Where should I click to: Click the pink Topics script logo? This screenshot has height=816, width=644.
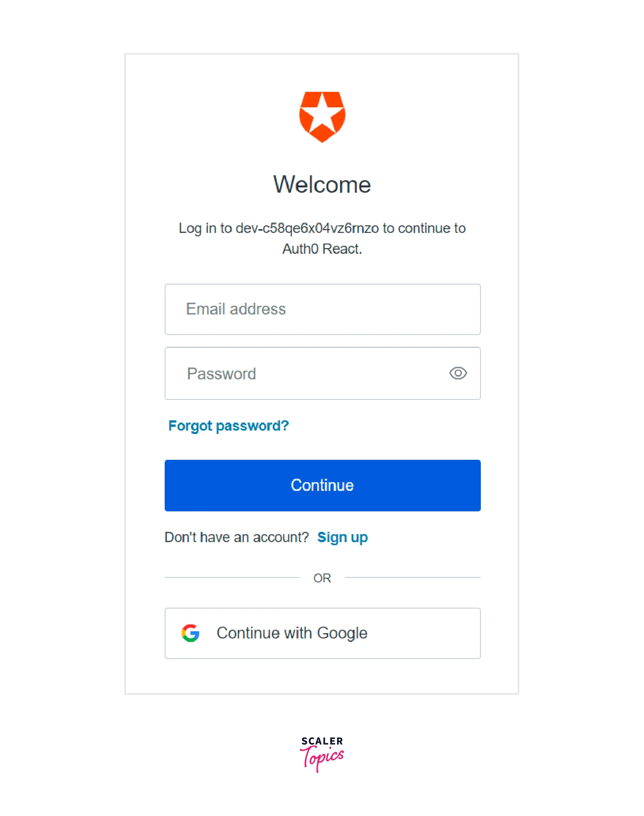(323, 758)
